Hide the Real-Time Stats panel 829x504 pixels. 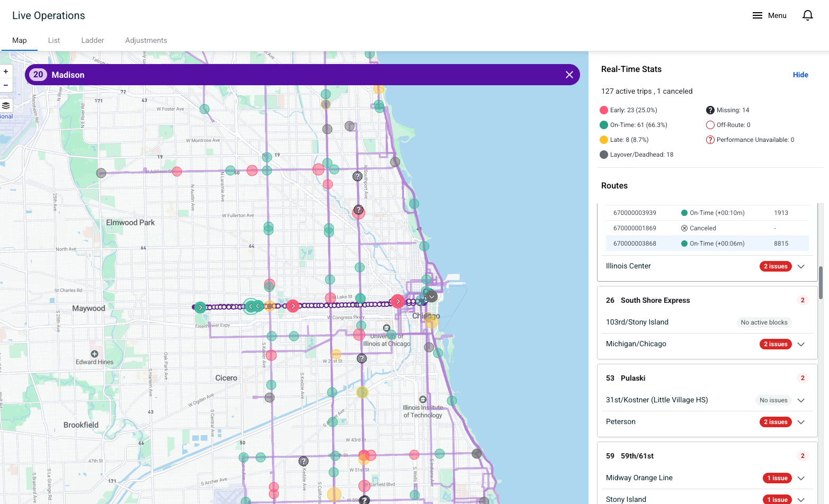point(800,75)
